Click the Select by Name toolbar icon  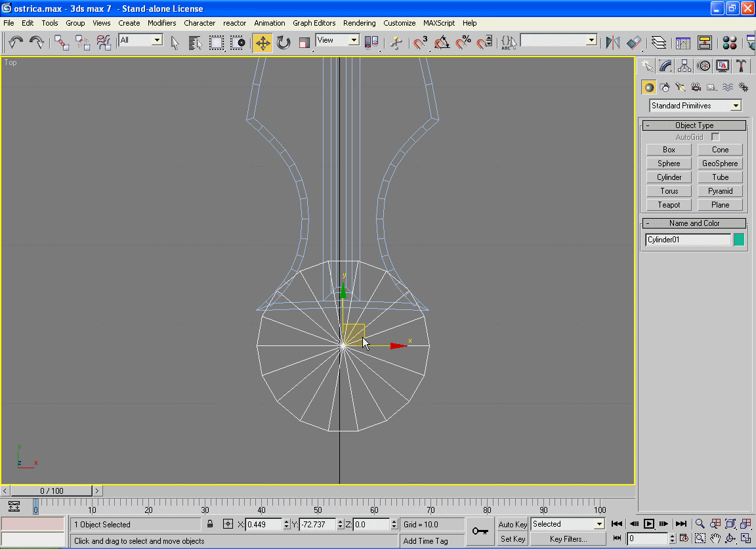point(195,43)
